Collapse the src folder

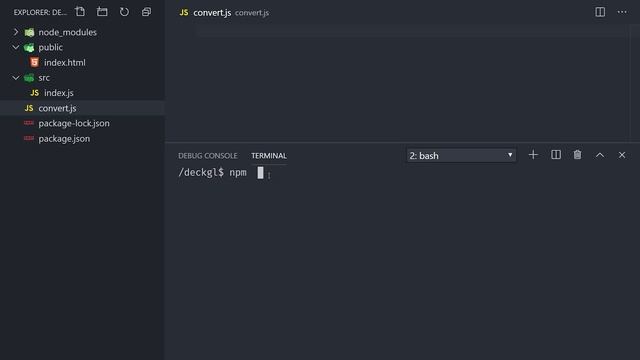click(x=16, y=78)
